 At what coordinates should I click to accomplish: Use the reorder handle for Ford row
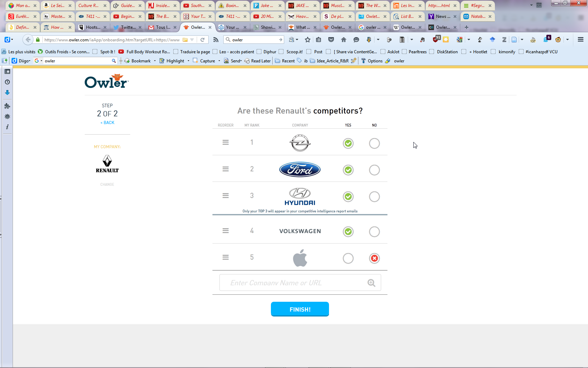pos(226,169)
